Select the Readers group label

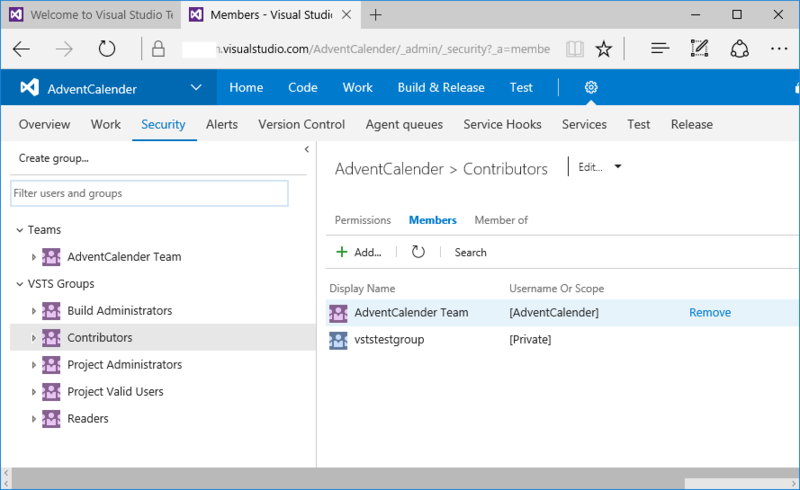88,419
